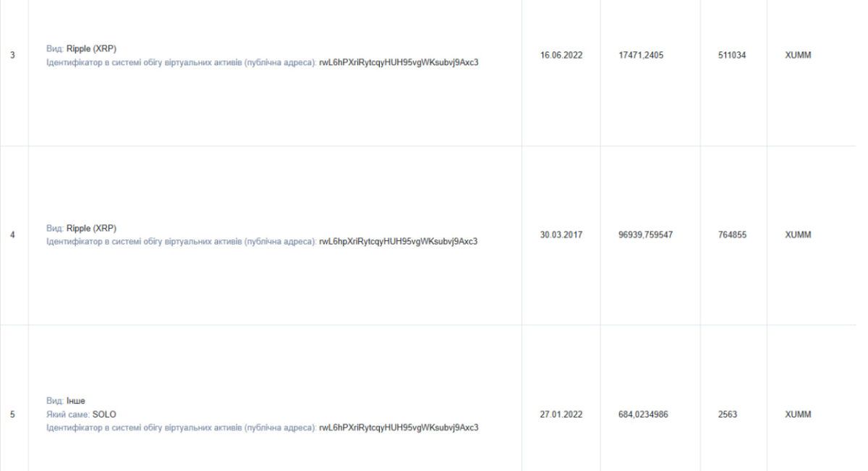Click the public address in row 4
Image resolution: width=868 pixels, height=471 pixels.
point(399,242)
